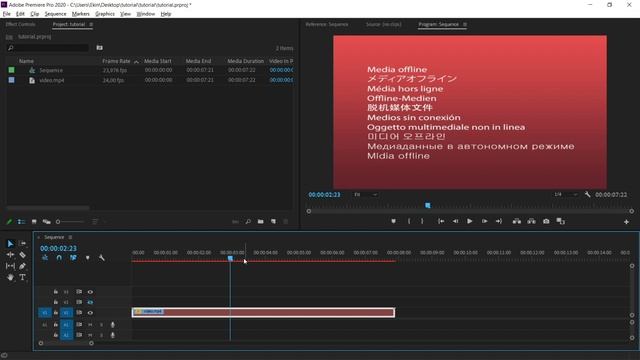640x360 pixels.
Task: Step forward one frame in Program monitor
Action: coord(484,221)
